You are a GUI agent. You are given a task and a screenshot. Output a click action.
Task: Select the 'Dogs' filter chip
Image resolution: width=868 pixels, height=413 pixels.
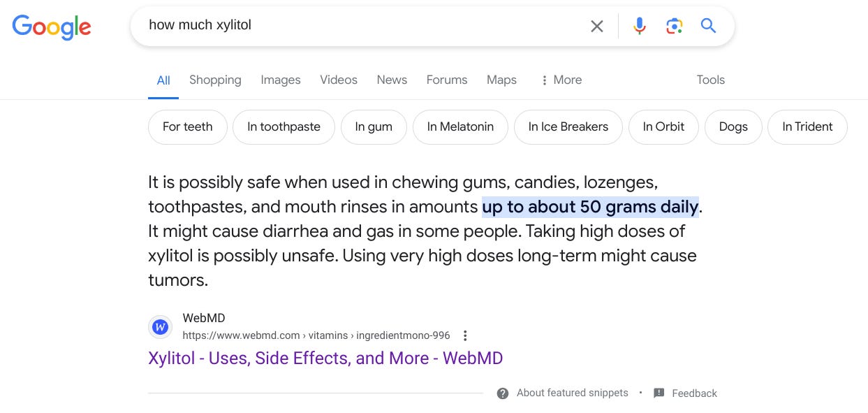pyautogui.click(x=733, y=127)
